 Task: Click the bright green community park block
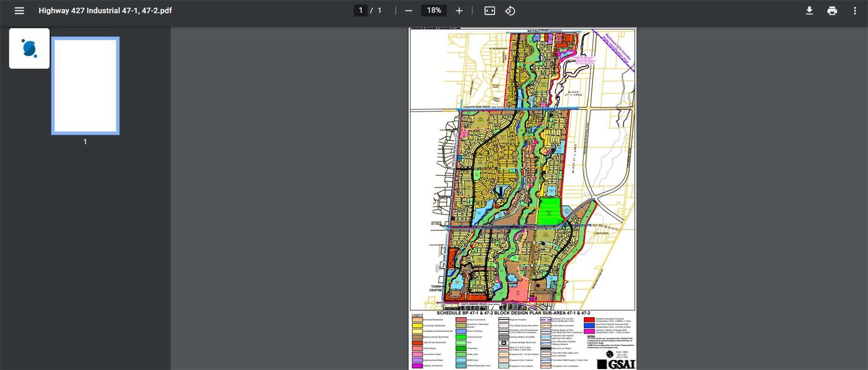550,211
